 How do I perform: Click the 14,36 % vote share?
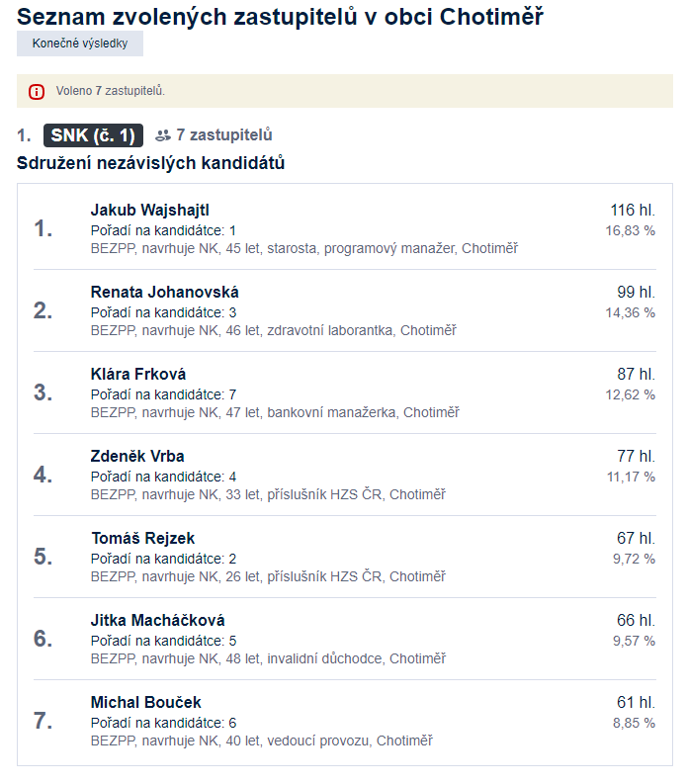pos(630,312)
